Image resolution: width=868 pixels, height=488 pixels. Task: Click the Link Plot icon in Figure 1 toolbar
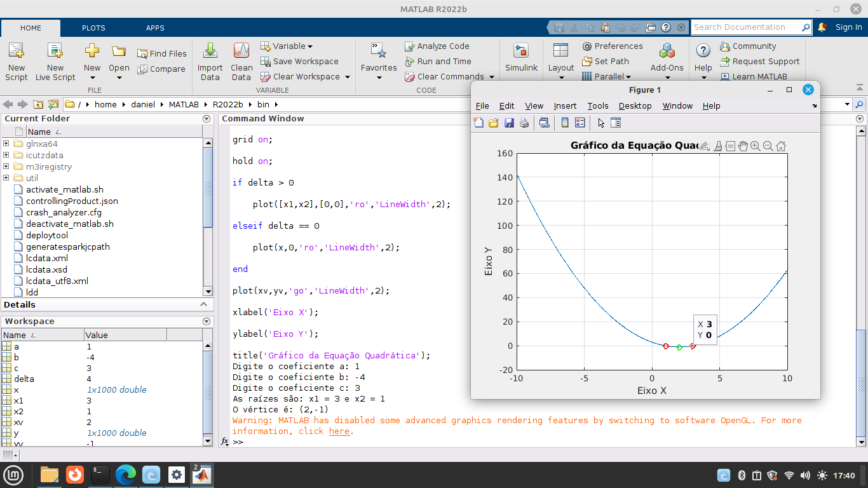(545, 123)
